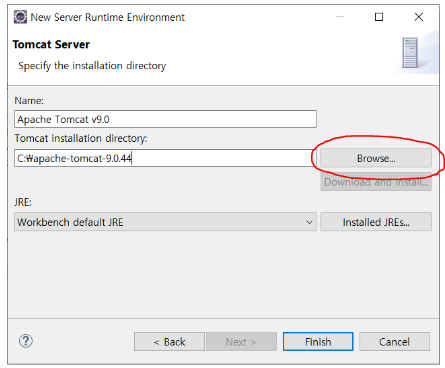
Task: Click the 'Name:' label
Action: [29, 100]
